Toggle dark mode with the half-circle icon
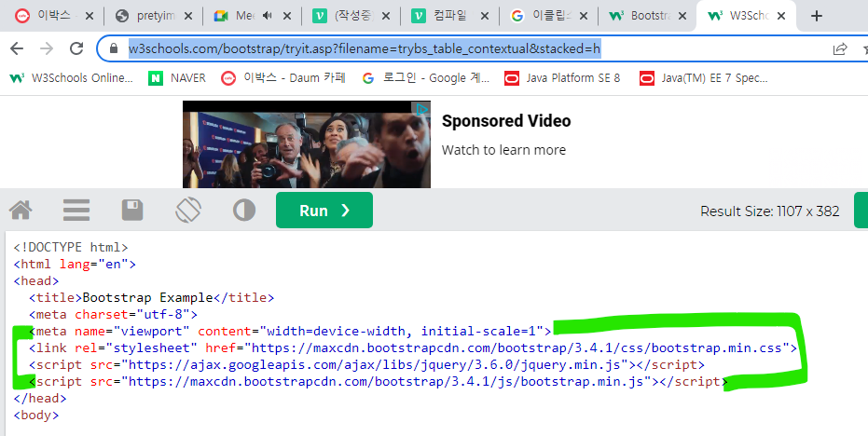The height and width of the screenshot is (436, 868). [x=244, y=211]
